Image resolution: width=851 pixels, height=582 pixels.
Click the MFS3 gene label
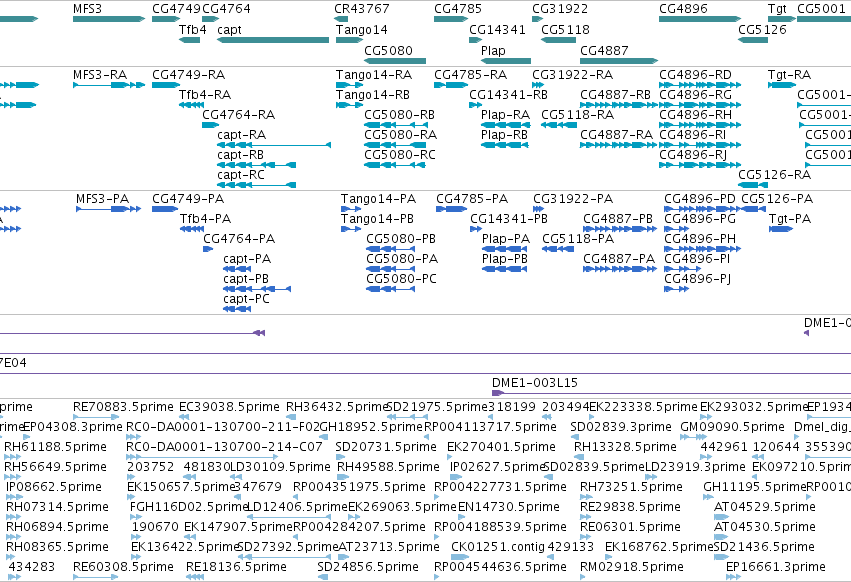(87, 9)
